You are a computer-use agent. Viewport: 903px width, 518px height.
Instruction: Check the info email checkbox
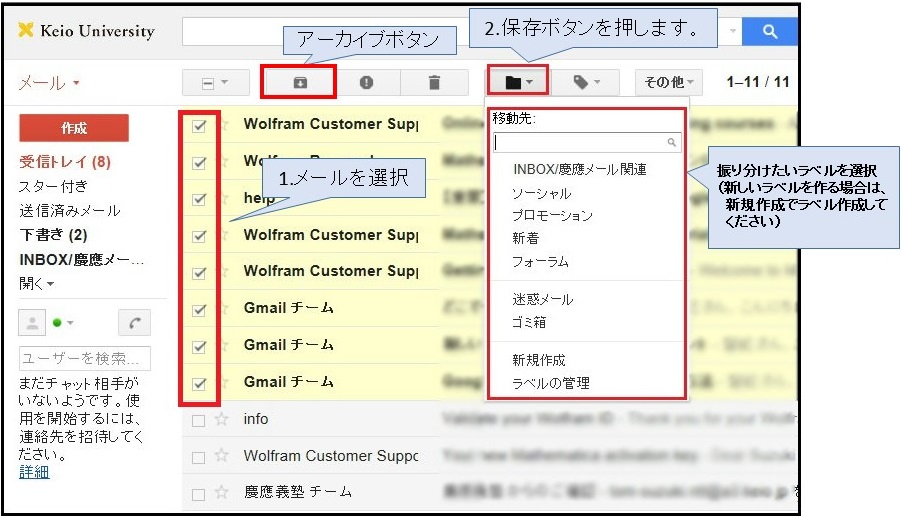(x=198, y=421)
